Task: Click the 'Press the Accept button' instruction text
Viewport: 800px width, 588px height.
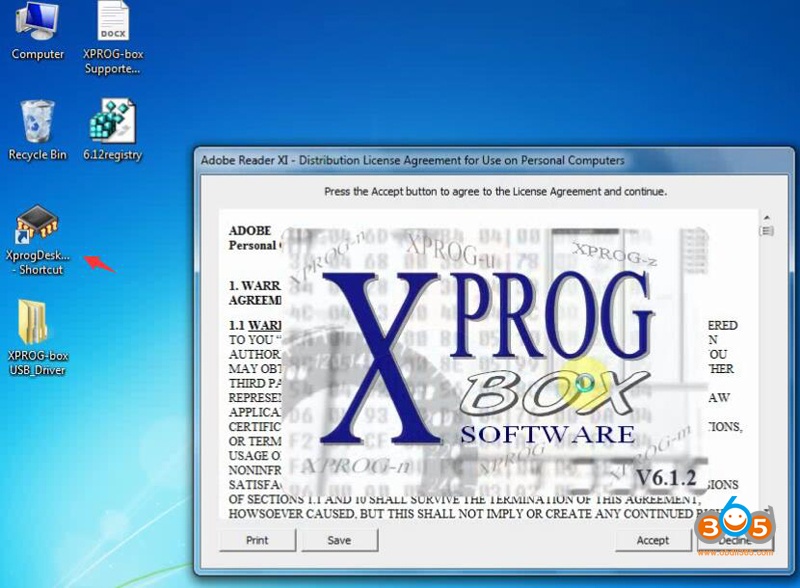Action: click(x=495, y=192)
